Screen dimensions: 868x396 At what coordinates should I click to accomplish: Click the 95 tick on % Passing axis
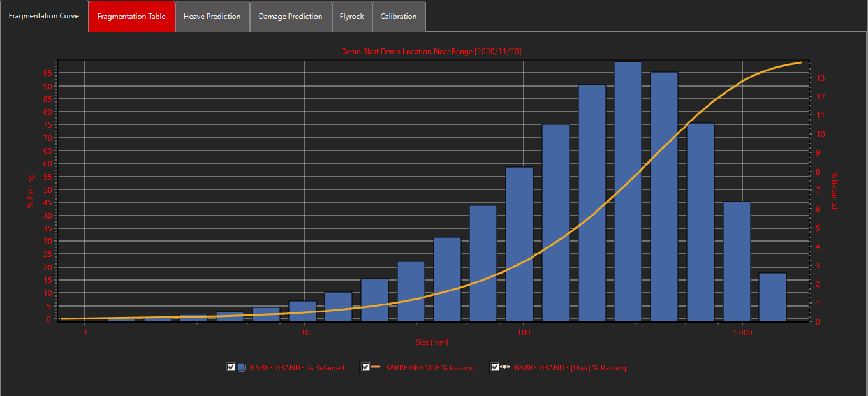coord(47,73)
